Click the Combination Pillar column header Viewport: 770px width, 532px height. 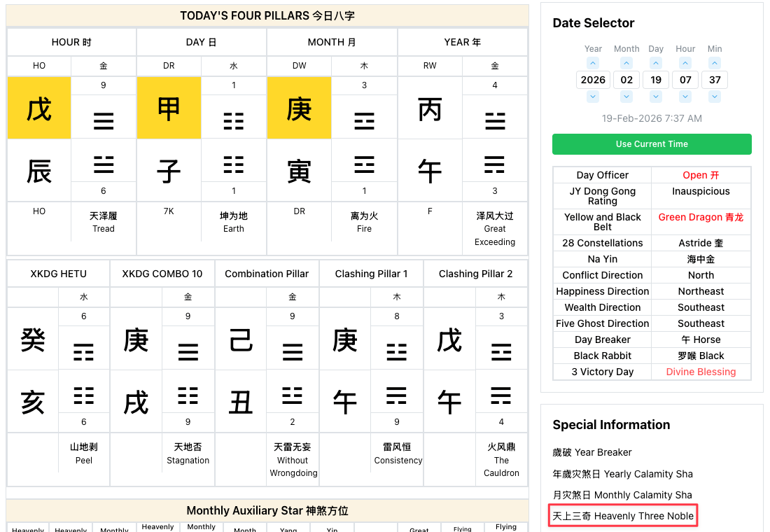tap(267, 274)
